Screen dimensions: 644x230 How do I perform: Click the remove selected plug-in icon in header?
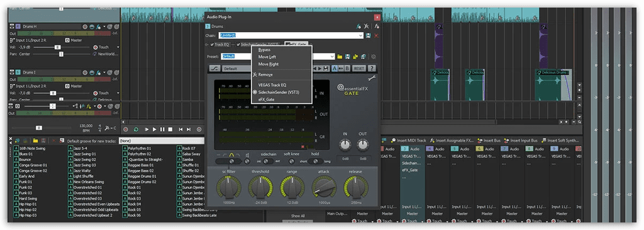(x=367, y=26)
